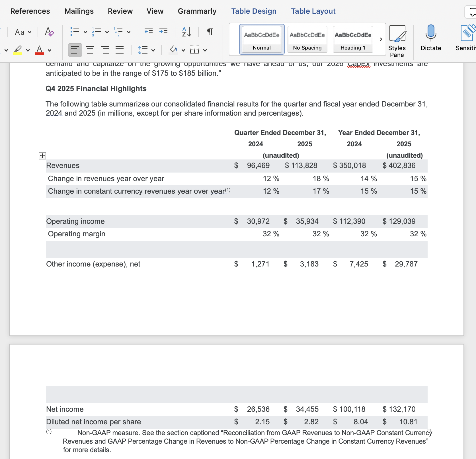Click the Year Ended December 31 header
The image size is (476, 459).
point(379,133)
